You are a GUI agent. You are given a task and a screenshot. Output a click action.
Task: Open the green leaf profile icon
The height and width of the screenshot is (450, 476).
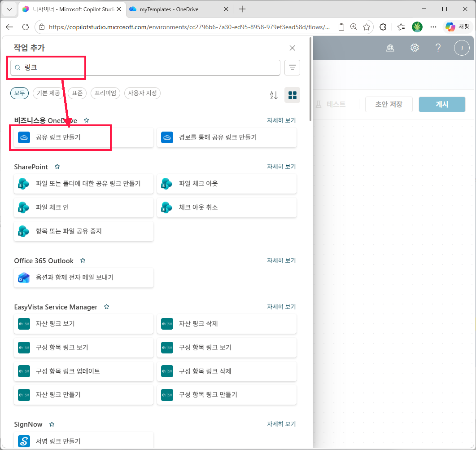tap(417, 27)
